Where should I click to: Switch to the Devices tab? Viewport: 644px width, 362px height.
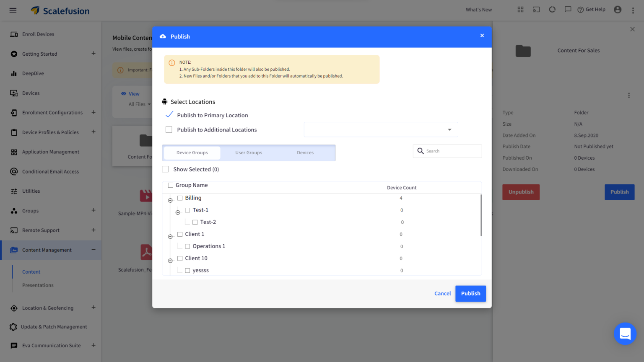pos(305,153)
